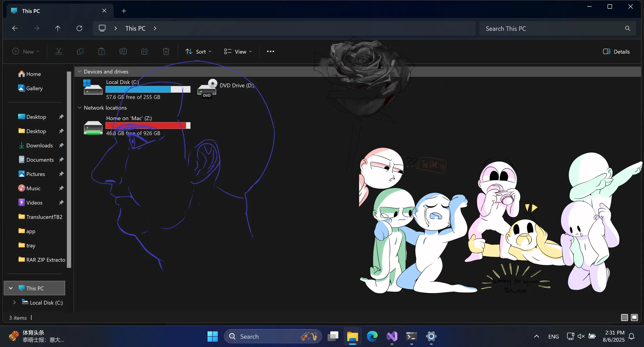This screenshot has width=644, height=347.
Task: Click This PC breadcrumb in address bar
Action: click(x=135, y=28)
